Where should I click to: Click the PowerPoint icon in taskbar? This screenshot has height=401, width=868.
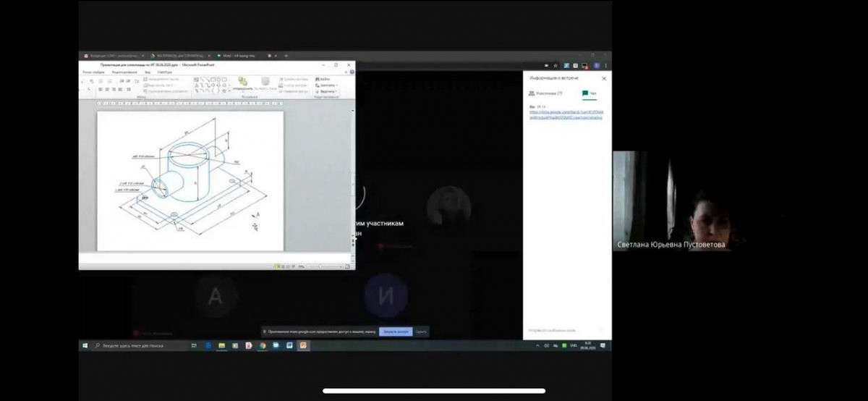click(304, 346)
